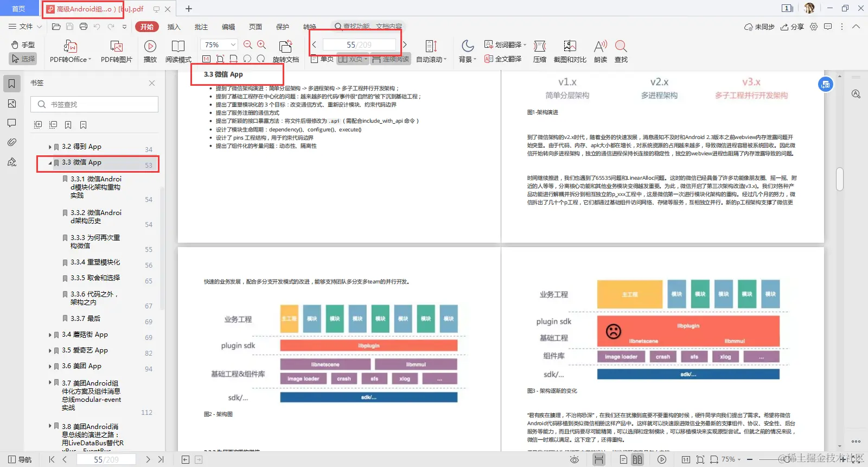868x467 pixels.
Task: Collapse the ribbon with top-right chevron
Action: point(856,27)
